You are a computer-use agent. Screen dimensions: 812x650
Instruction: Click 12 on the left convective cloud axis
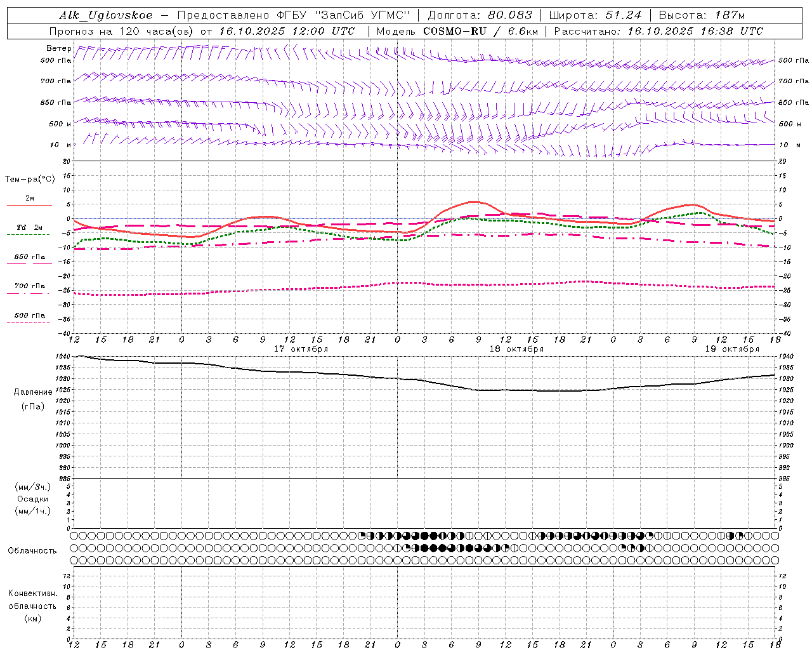point(66,576)
